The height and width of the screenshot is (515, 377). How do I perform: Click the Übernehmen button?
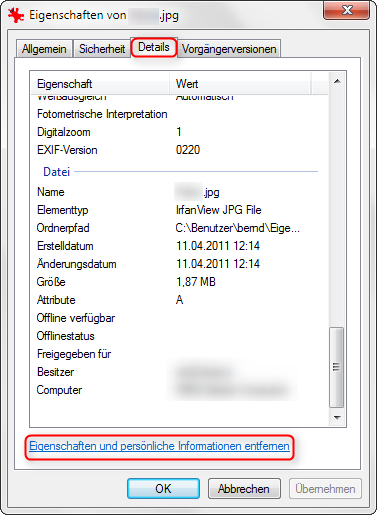(325, 489)
